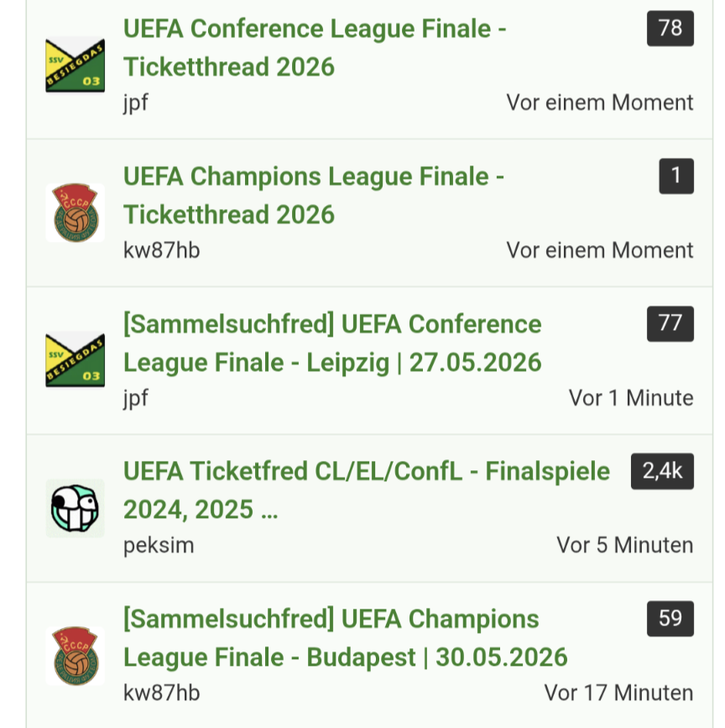
Task: Click jpf's avatar on the Leipzig Sammelsuchfred
Action: coord(75,361)
